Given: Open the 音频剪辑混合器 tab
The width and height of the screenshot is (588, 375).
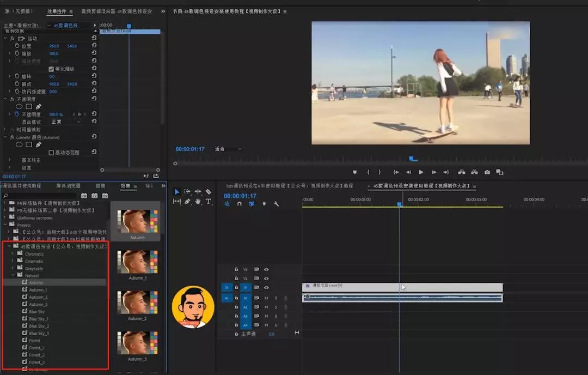Looking at the screenshot, I should [117, 11].
